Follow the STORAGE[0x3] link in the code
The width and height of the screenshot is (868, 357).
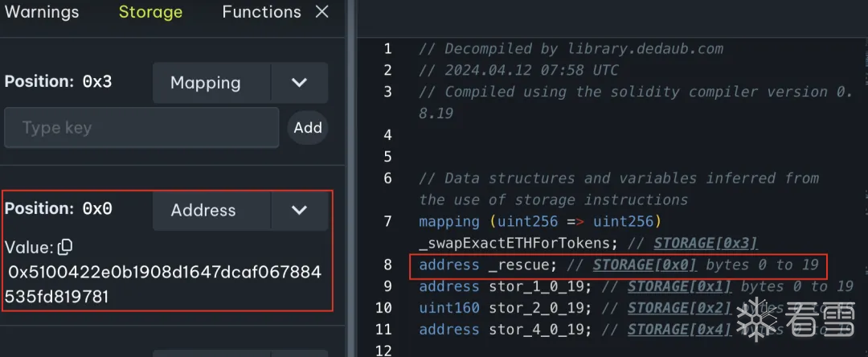click(705, 243)
